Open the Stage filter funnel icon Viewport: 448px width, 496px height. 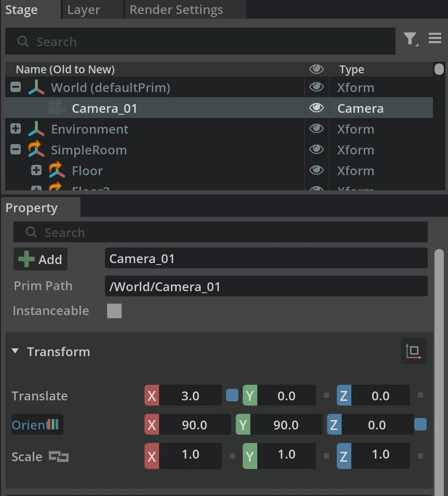click(411, 39)
